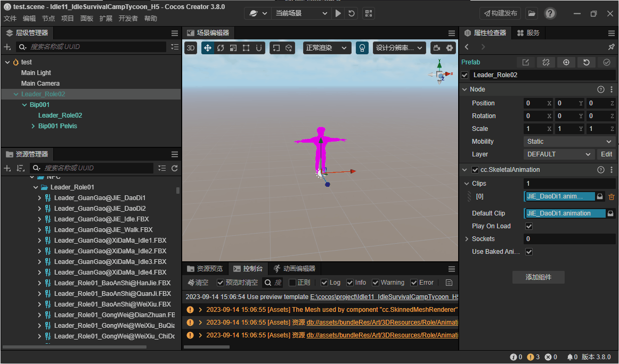Expand Leader_GuanGao@JiE_Walk.FBX asset
The image size is (619, 364).
pyautogui.click(x=39, y=230)
